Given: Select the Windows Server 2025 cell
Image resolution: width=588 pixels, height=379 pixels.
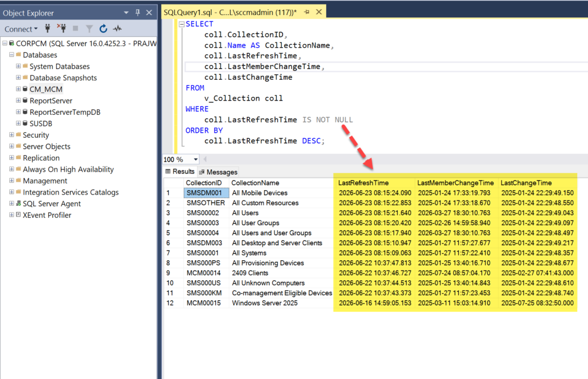Looking at the screenshot, I should pyautogui.click(x=281, y=303).
